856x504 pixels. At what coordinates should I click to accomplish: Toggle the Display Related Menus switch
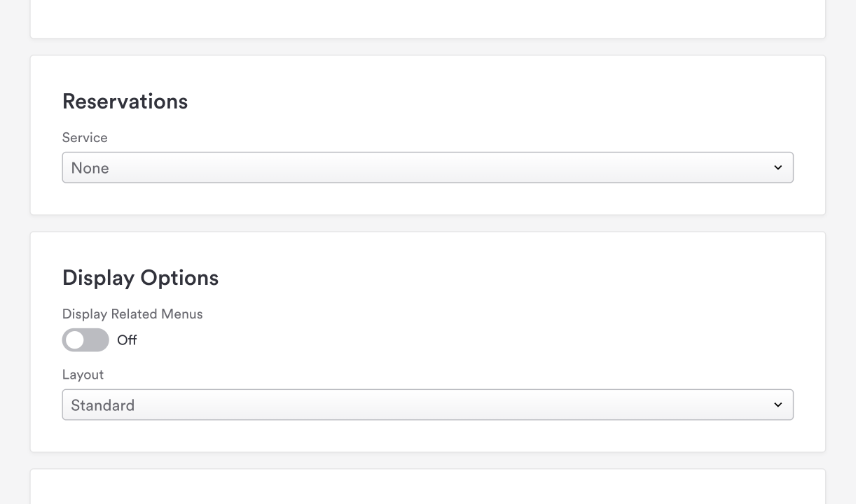pyautogui.click(x=85, y=340)
